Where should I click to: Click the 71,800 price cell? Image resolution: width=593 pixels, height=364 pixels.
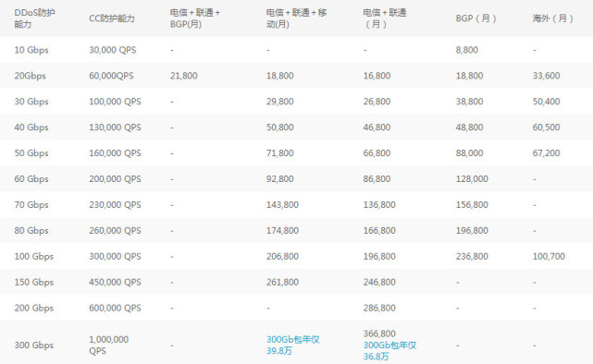(280, 153)
